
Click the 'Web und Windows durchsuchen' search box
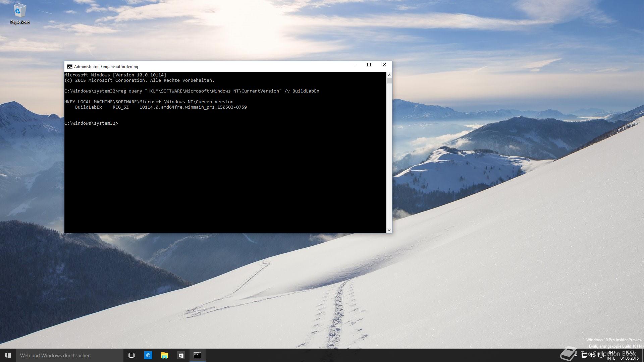click(x=70, y=355)
